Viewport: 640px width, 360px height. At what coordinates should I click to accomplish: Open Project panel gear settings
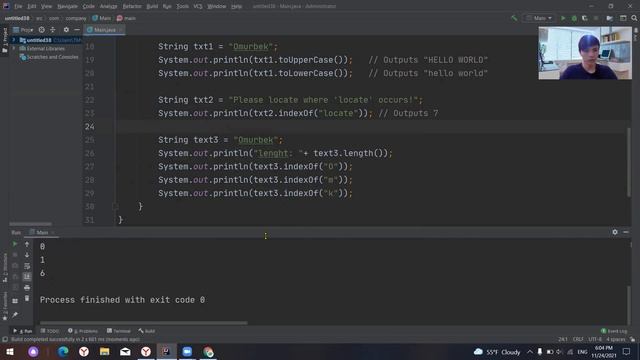(x=66, y=30)
